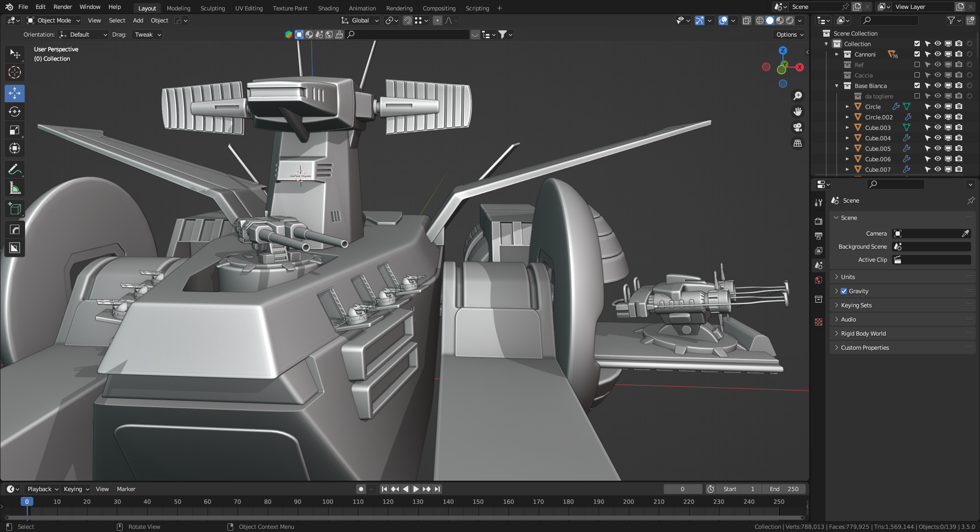Disable Cube.006 in renders camera icon
Image resolution: width=980 pixels, height=532 pixels.
click(959, 159)
